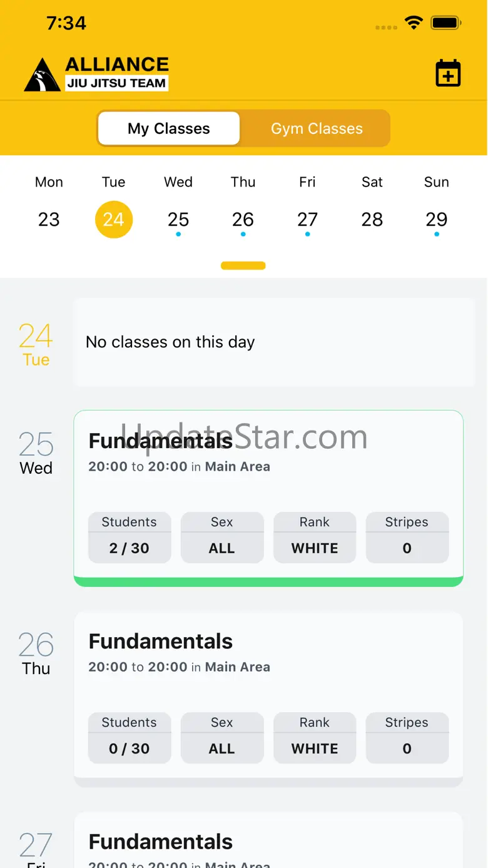Tap green progress bar under Wednesday class
Screen dimensions: 488x868
tap(268, 582)
